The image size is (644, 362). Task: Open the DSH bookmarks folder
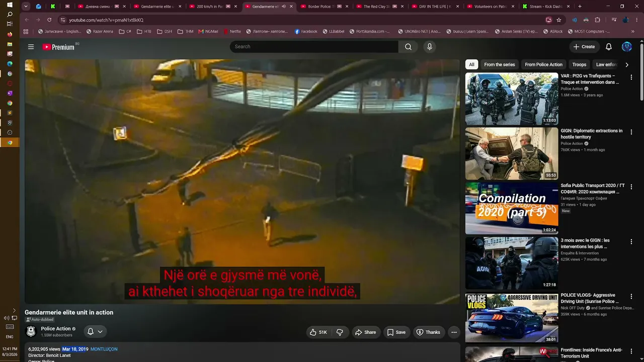(165, 31)
